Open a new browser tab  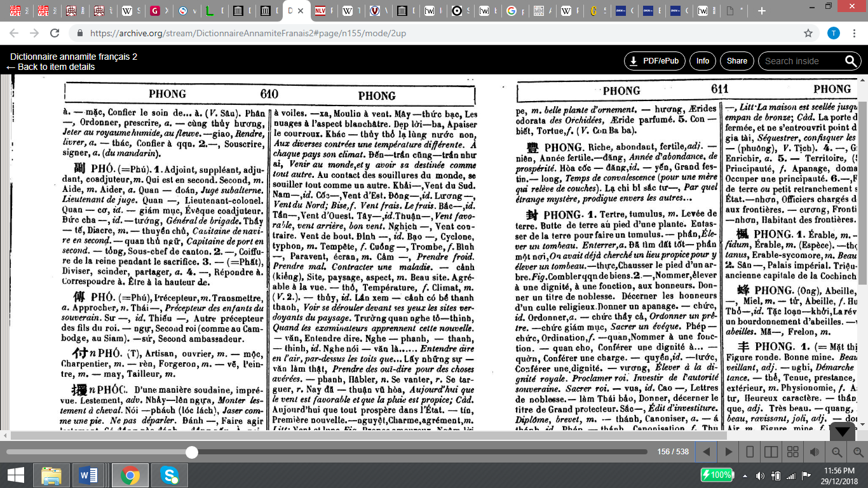pyautogui.click(x=762, y=11)
